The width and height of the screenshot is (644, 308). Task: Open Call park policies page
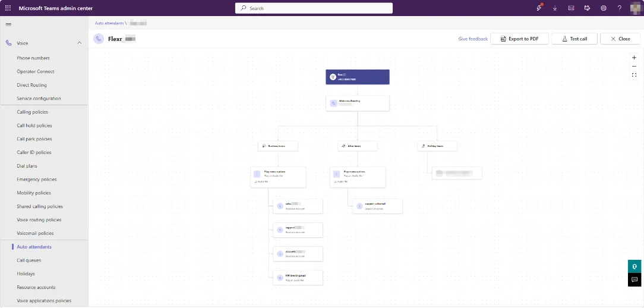pyautogui.click(x=34, y=139)
